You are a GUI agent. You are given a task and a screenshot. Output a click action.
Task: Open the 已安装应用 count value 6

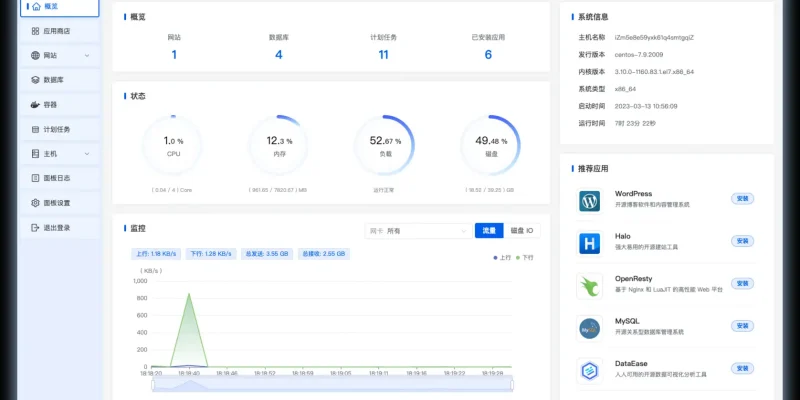(488, 55)
